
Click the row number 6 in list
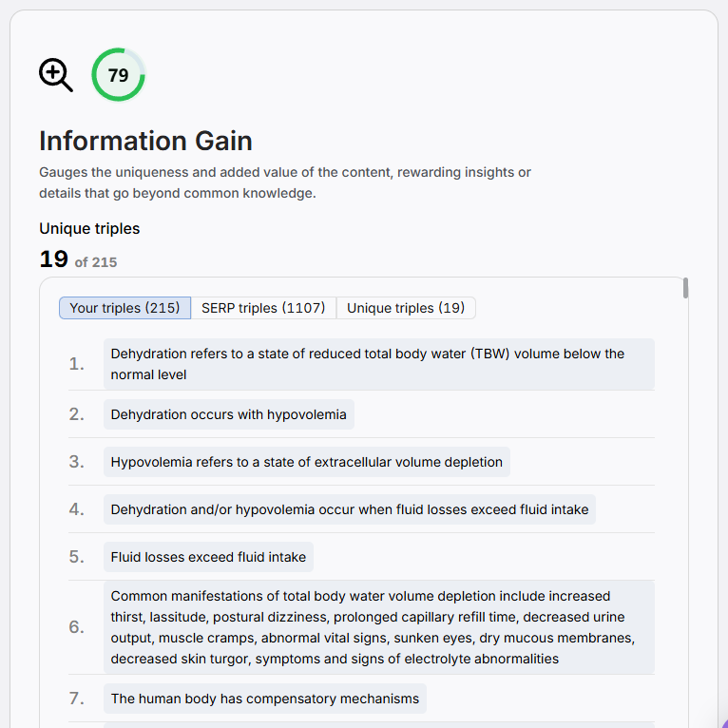pos(76,627)
